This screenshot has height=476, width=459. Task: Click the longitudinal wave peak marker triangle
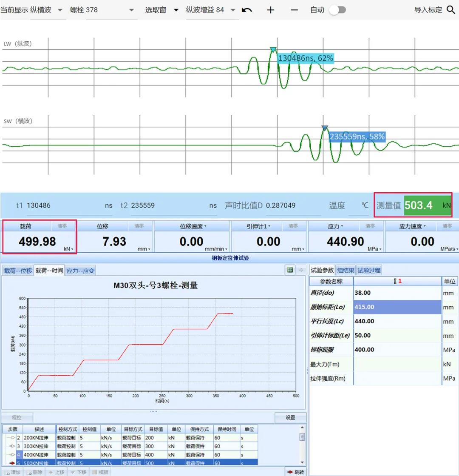click(273, 50)
